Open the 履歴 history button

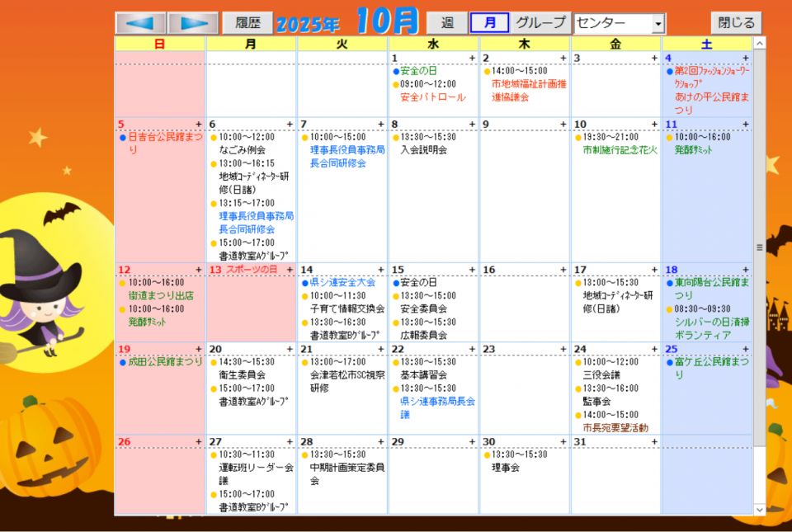(x=247, y=23)
